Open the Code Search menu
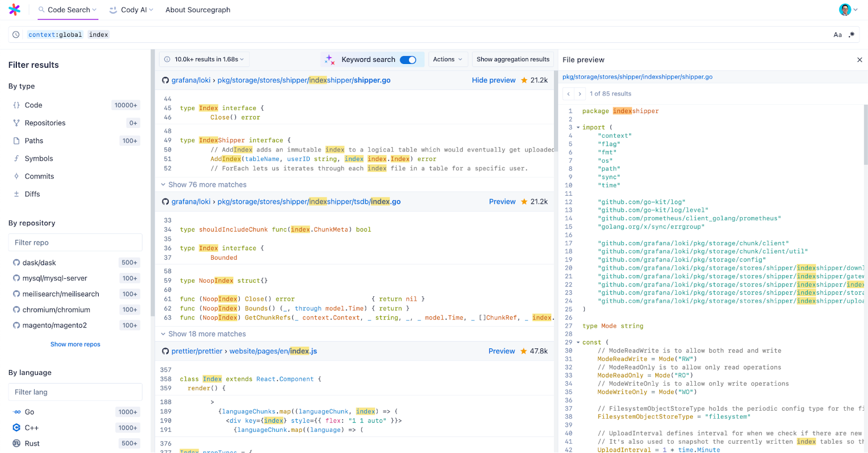Viewport: 868px width, 453px height. pyautogui.click(x=67, y=10)
